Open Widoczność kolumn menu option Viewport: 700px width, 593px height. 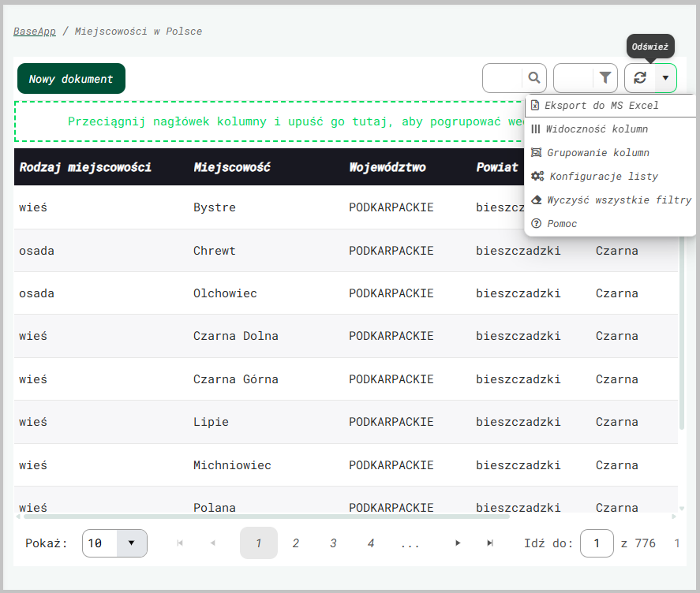click(597, 129)
